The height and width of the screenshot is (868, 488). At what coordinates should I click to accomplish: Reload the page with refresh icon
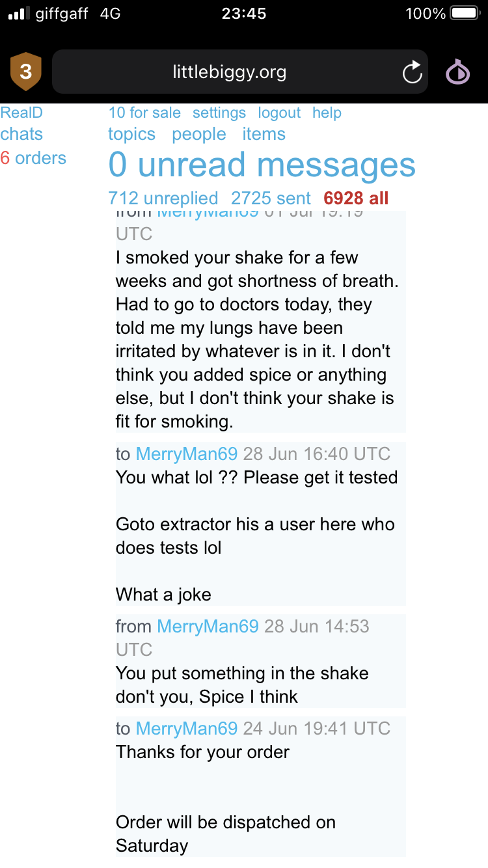click(x=413, y=72)
